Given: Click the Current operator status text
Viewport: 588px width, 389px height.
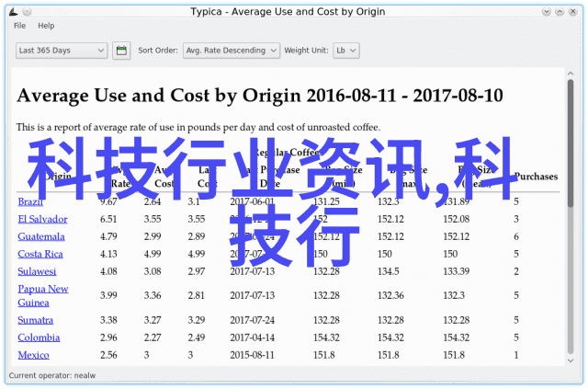Looking at the screenshot, I should (x=52, y=375).
